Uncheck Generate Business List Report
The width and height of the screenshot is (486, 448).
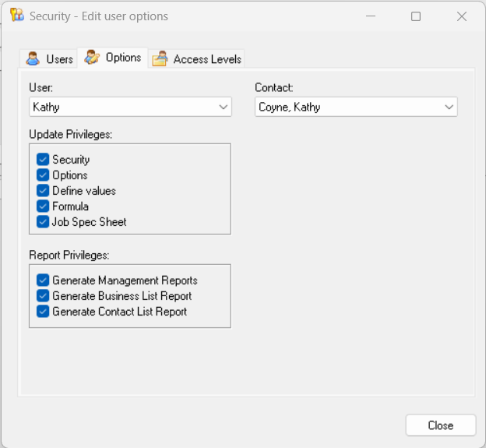pyautogui.click(x=43, y=296)
